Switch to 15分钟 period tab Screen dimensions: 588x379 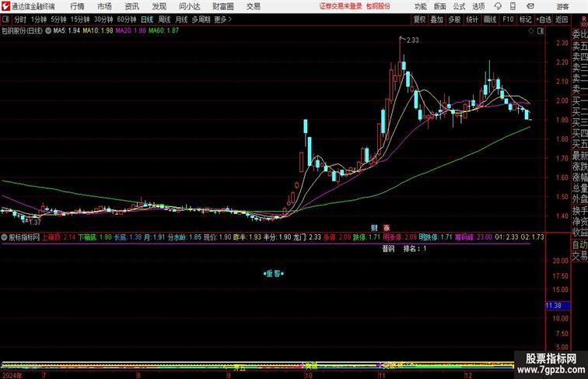point(80,19)
